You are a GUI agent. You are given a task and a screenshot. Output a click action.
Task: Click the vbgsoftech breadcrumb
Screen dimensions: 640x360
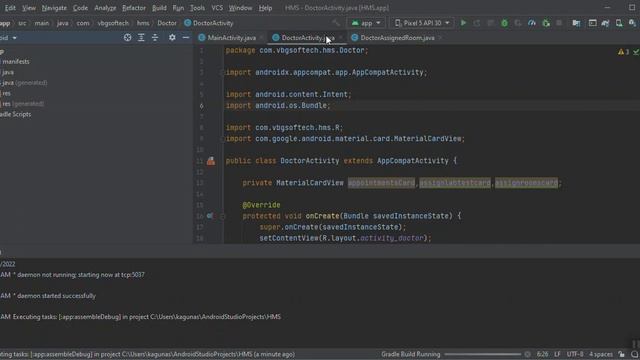coord(113,23)
